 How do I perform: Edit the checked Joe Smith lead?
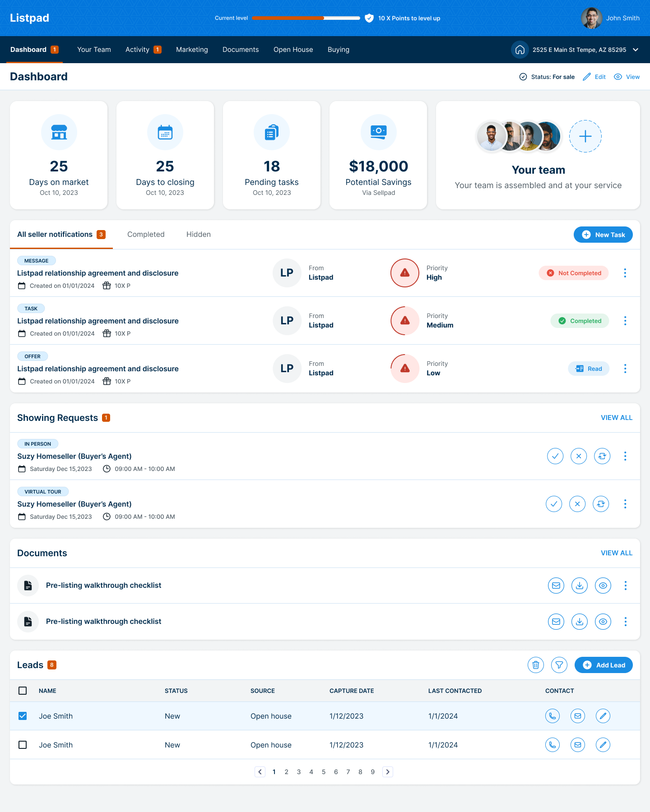(x=603, y=716)
